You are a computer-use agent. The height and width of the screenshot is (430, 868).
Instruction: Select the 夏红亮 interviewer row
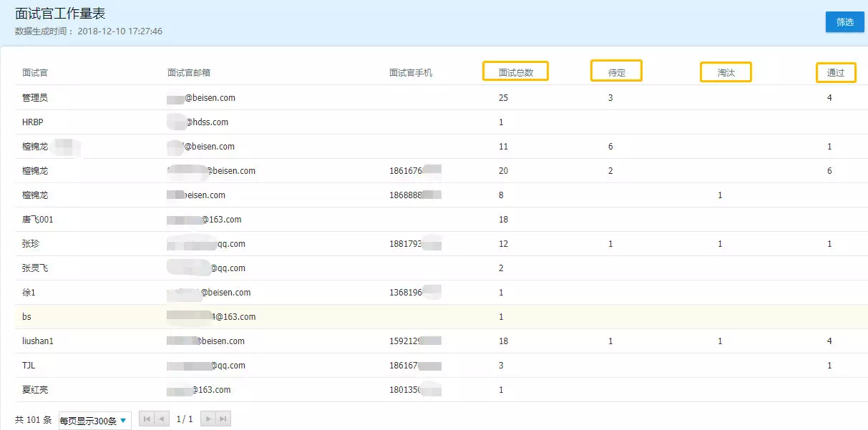pos(35,389)
